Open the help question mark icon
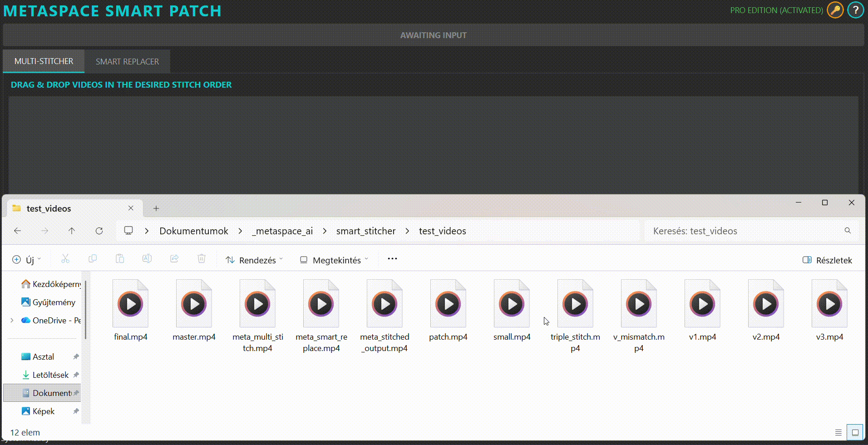This screenshot has height=445, width=868. click(x=855, y=10)
